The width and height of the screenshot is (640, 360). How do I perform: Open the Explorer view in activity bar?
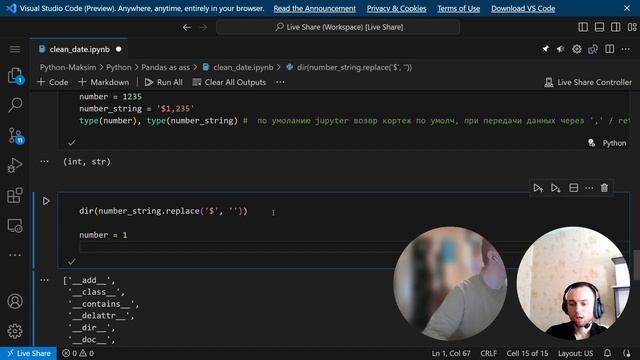click(15, 76)
